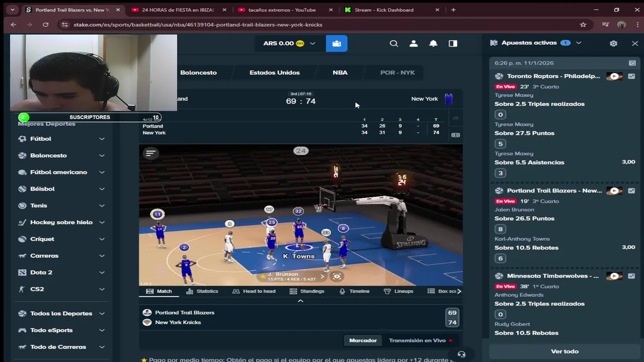
Task: Open the live support headset icon
Action: point(461,354)
